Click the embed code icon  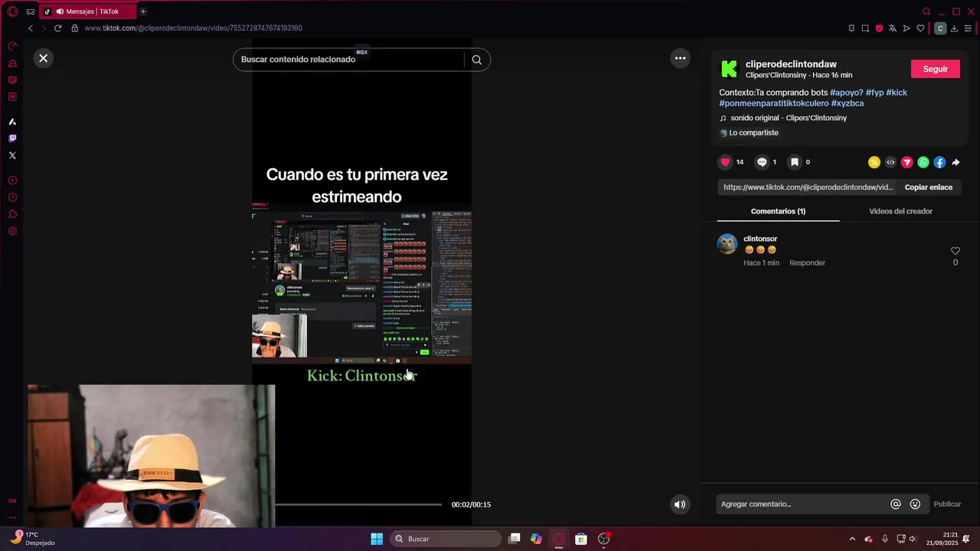pos(890,162)
